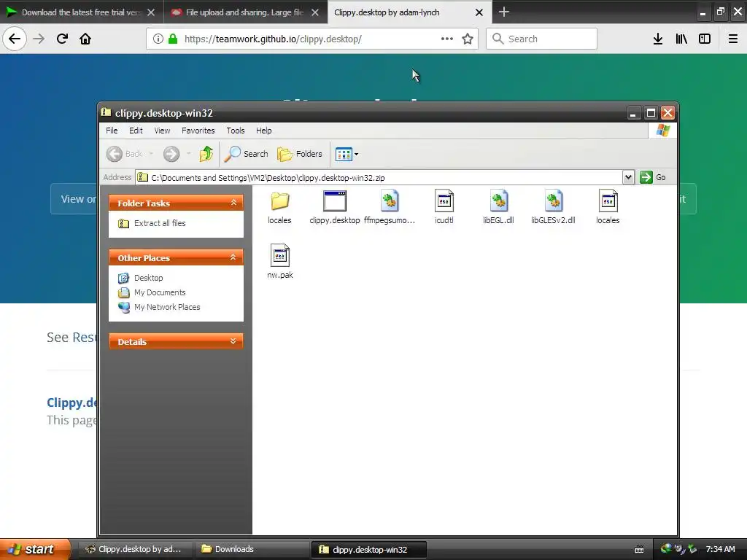Open the View menu

(x=162, y=131)
